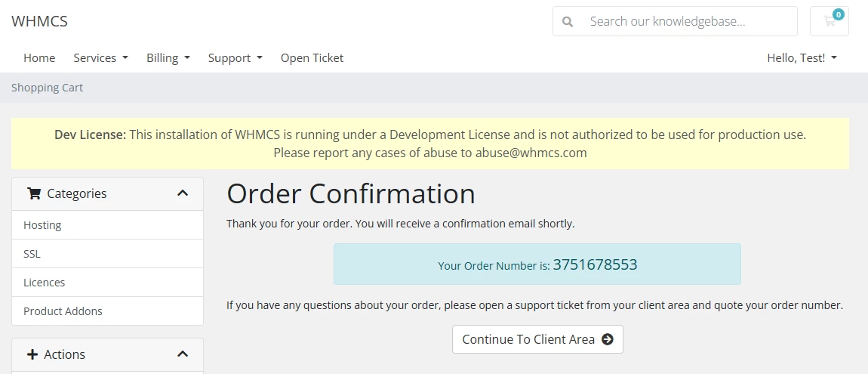Open the Licences category

pos(45,283)
